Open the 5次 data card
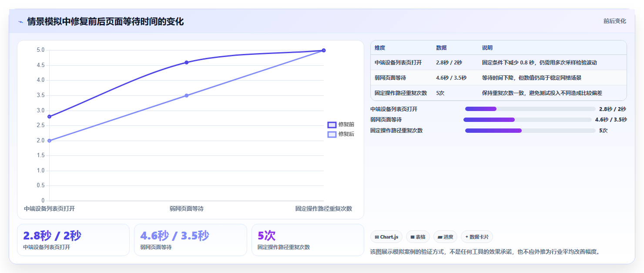644x273 pixels. point(308,240)
